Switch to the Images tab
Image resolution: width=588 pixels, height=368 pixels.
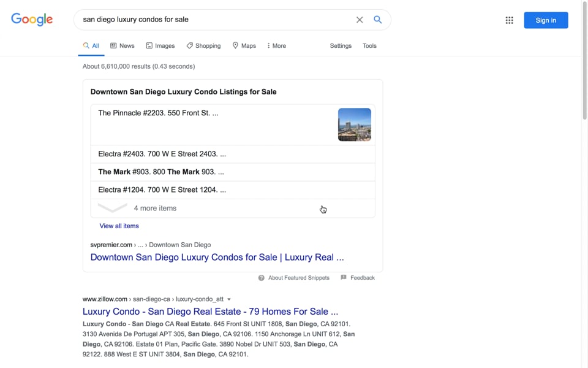160,46
